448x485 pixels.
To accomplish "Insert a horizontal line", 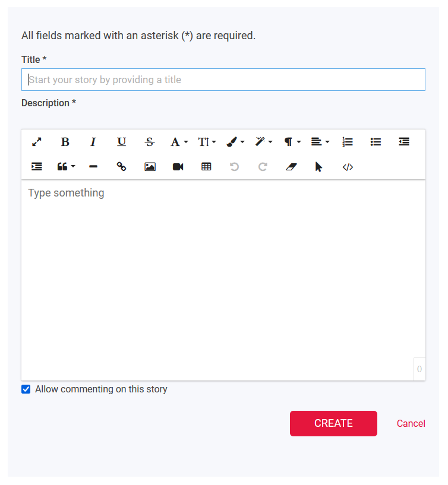I will tap(93, 167).
